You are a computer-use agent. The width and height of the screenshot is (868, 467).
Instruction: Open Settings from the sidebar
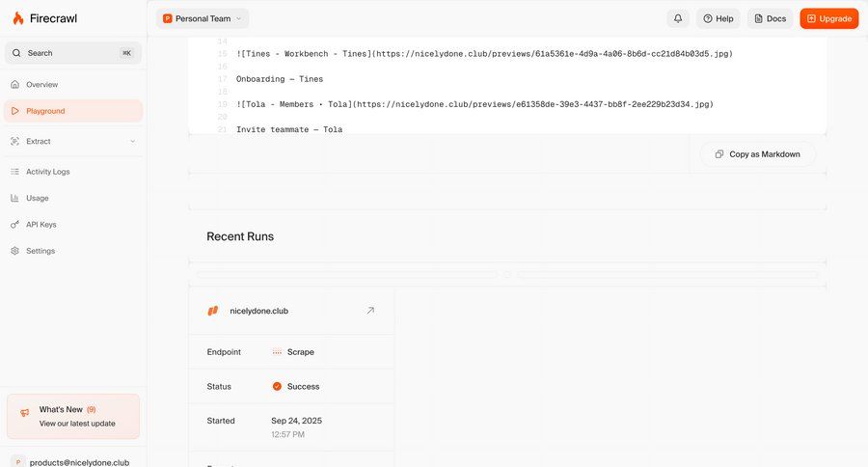(40, 251)
